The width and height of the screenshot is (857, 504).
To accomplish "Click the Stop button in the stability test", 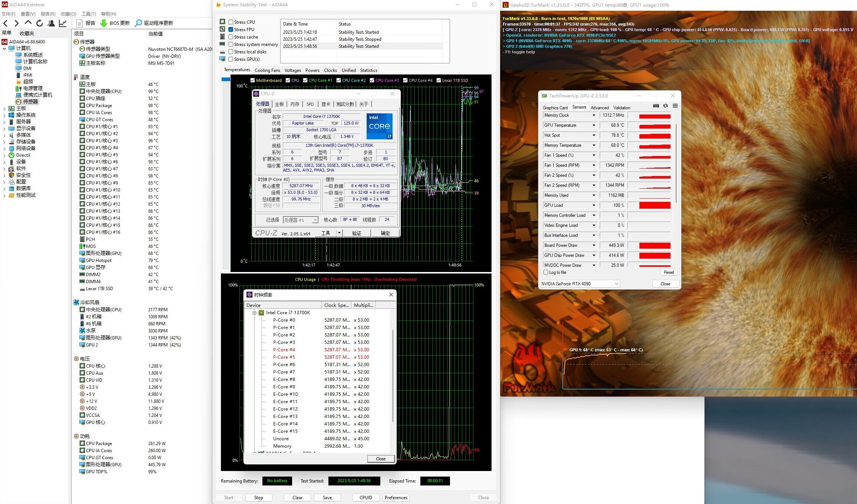I will (x=258, y=497).
